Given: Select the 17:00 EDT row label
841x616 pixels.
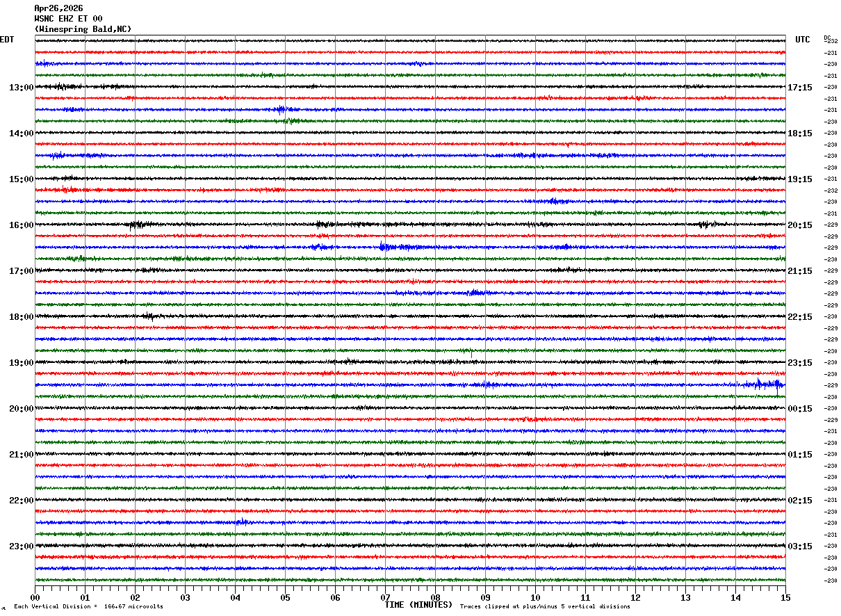Looking at the screenshot, I should click(22, 271).
